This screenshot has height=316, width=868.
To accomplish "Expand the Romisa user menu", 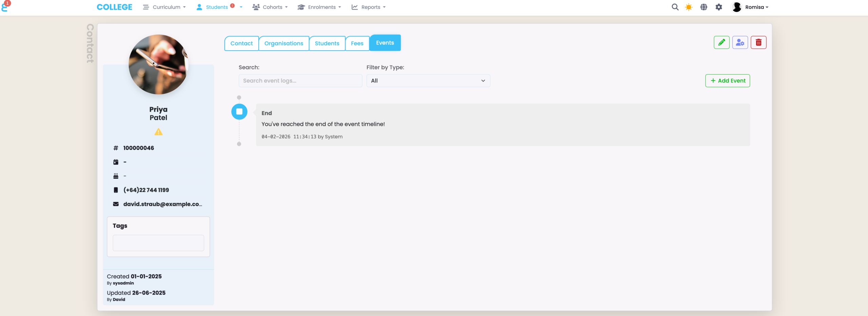I will click(750, 7).
